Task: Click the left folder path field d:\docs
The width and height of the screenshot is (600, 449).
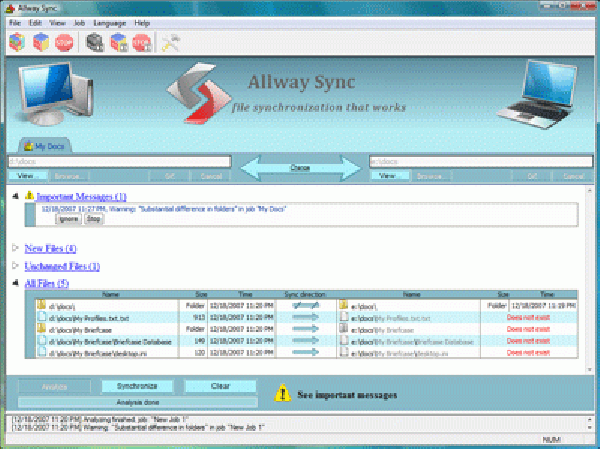Action: coord(118,160)
